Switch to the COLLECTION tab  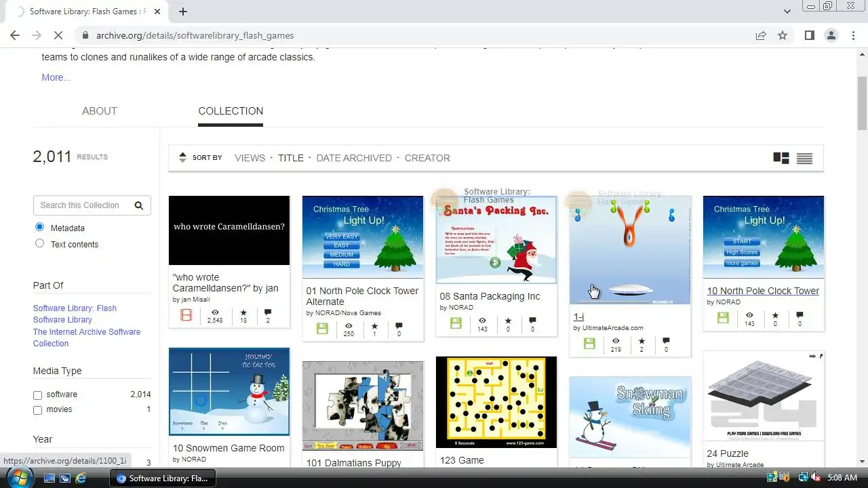pyautogui.click(x=231, y=111)
